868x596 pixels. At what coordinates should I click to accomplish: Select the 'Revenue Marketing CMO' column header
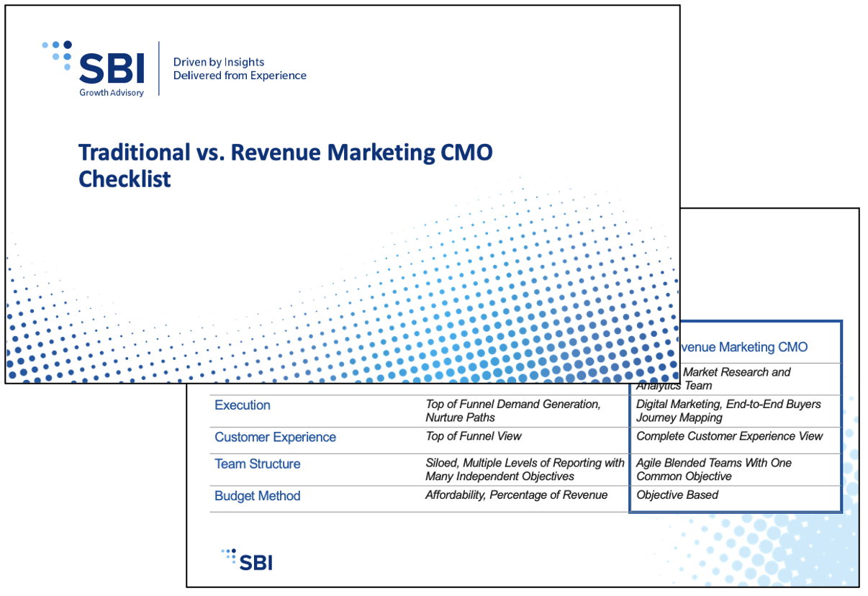coord(741,348)
